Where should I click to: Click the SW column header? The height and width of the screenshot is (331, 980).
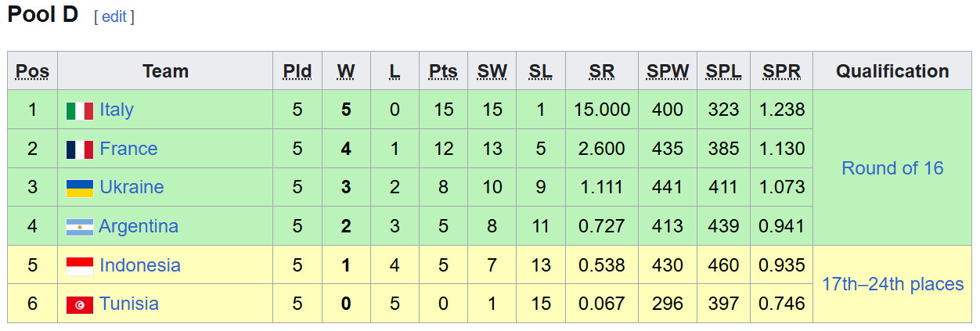point(492,71)
